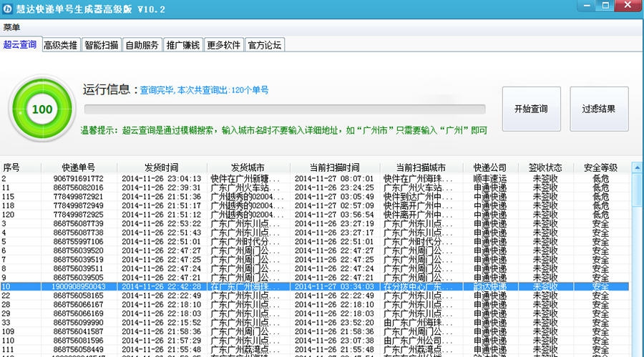644x357 pixels.
Task: Click the green circular 100 progress indicator
Action: click(x=42, y=109)
